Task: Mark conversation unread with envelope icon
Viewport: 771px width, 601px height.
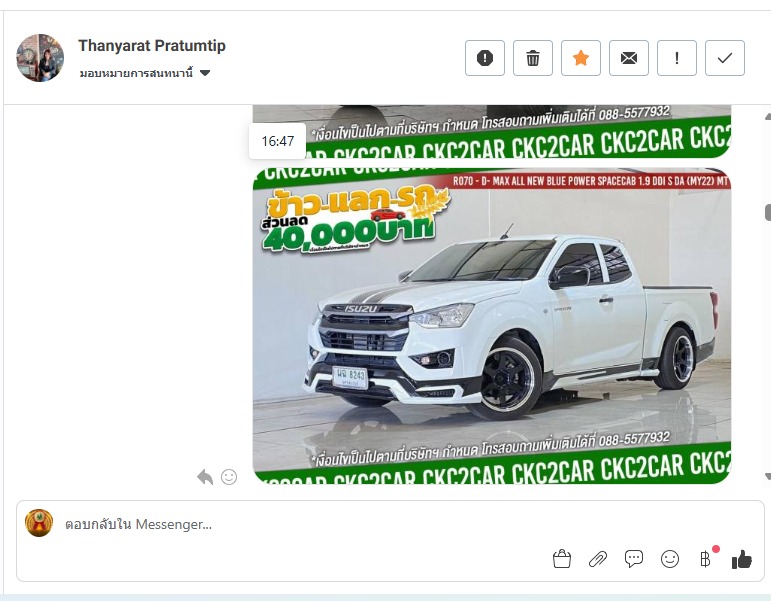Action: (x=629, y=58)
